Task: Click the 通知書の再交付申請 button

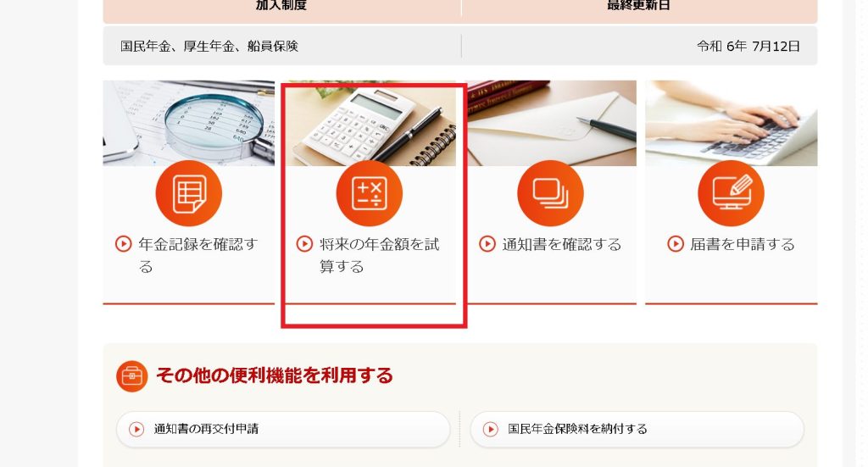Action: point(283,430)
